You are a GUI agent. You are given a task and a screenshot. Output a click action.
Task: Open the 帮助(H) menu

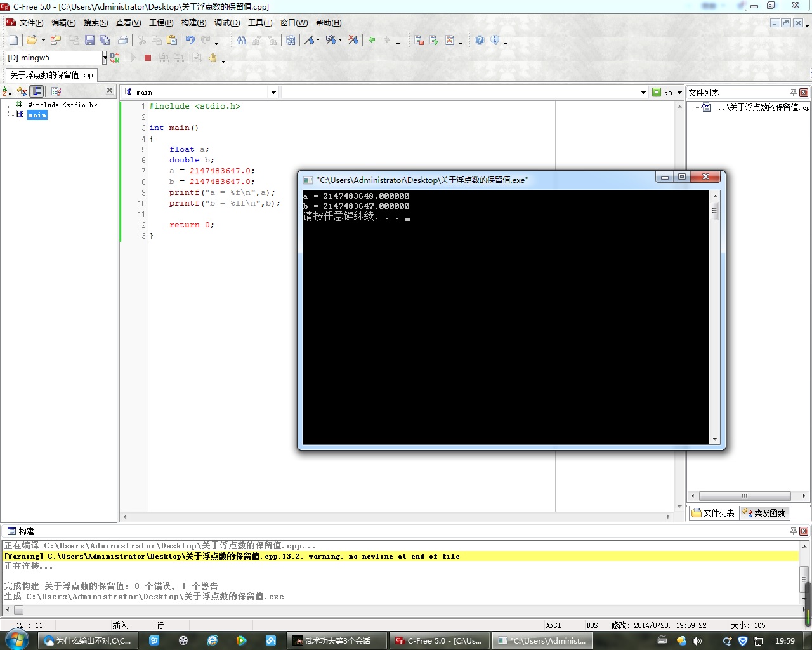tap(329, 23)
